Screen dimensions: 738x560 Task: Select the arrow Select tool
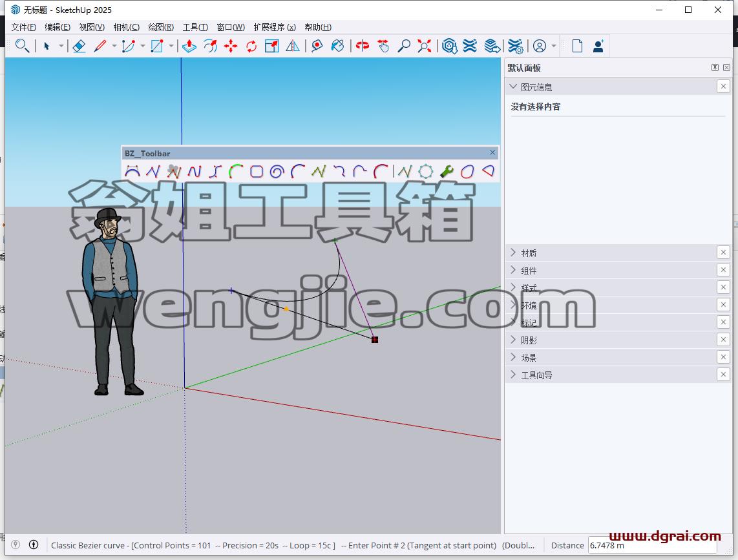tap(47, 46)
